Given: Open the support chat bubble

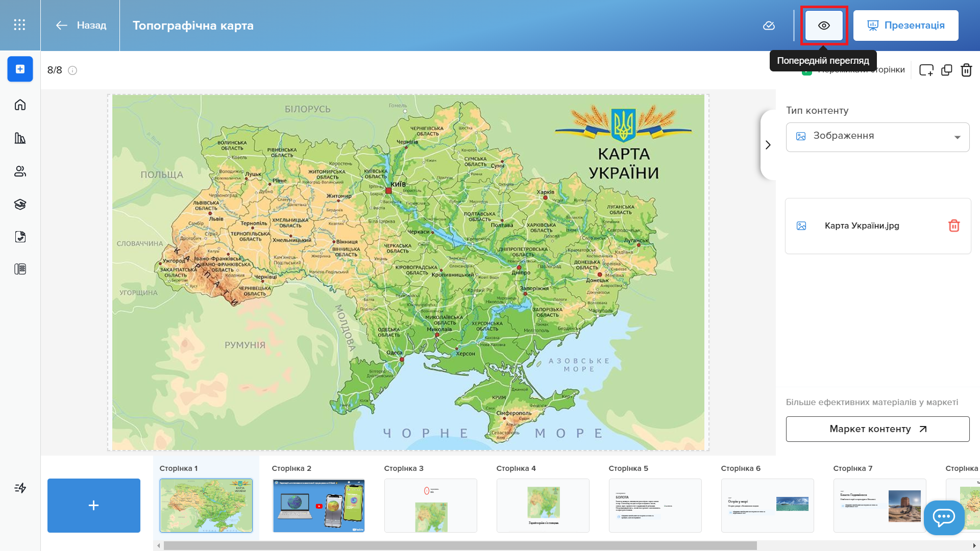Looking at the screenshot, I should [x=944, y=517].
